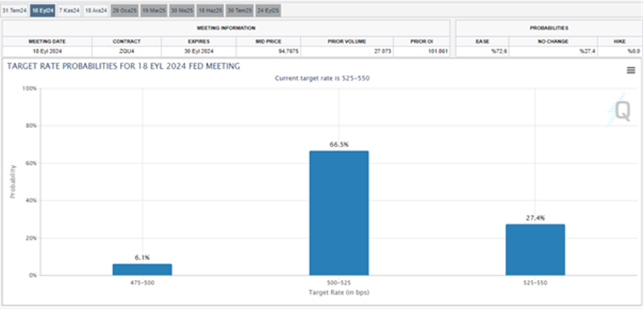Select the 18 Eyl24 meeting tab
The height and width of the screenshot is (310, 644).
pyautogui.click(x=42, y=11)
